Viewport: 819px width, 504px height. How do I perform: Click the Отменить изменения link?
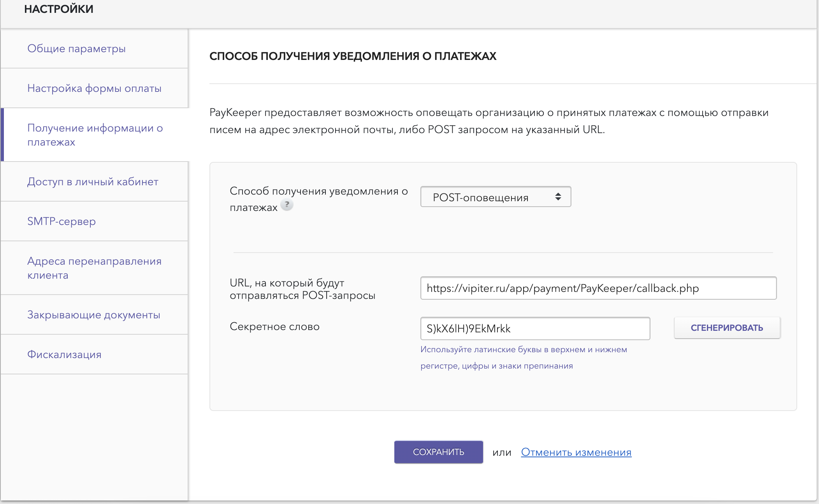tap(576, 452)
